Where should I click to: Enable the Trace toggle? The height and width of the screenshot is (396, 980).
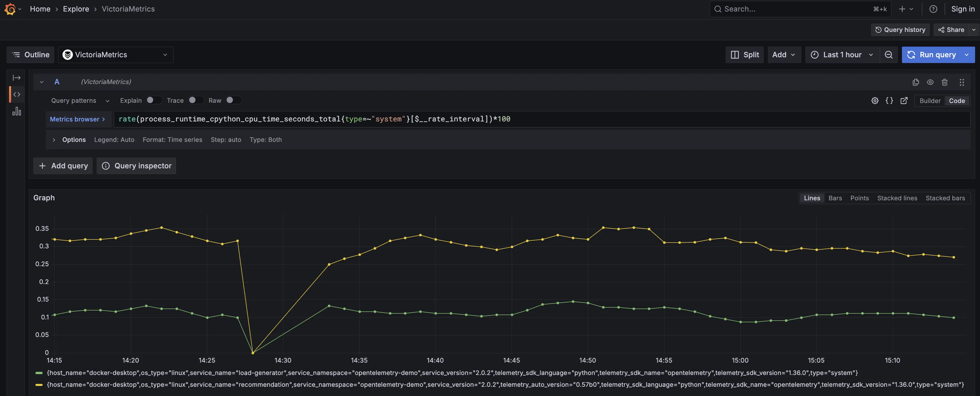pyautogui.click(x=196, y=100)
